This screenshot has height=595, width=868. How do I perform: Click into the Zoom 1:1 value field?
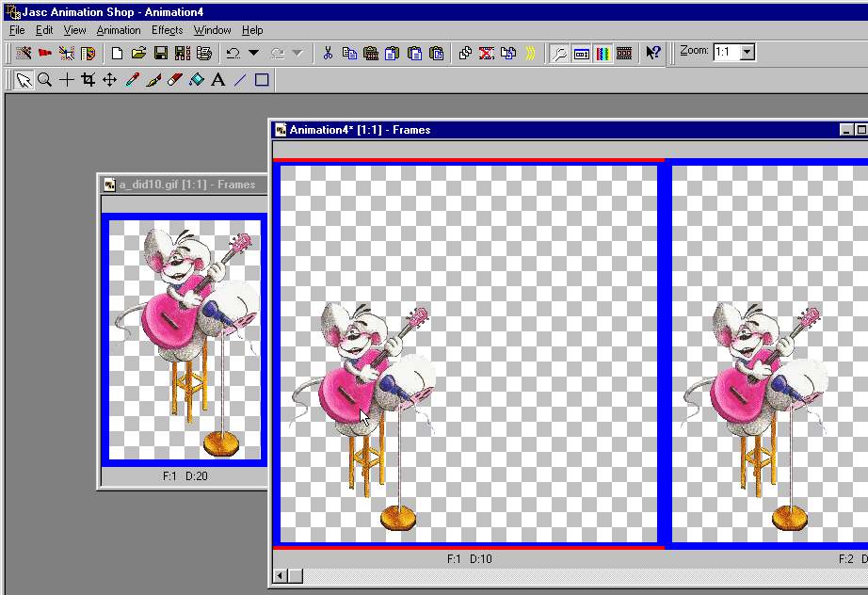click(x=727, y=52)
